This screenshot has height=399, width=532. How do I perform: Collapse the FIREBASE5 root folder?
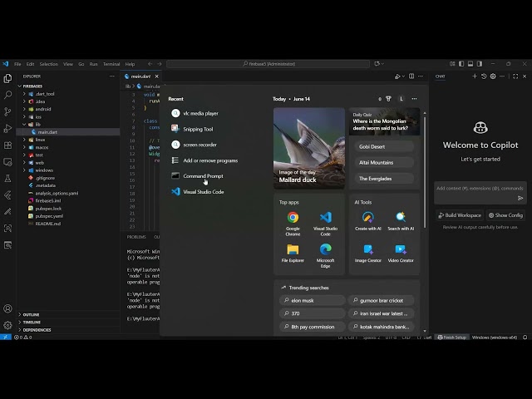(x=32, y=86)
